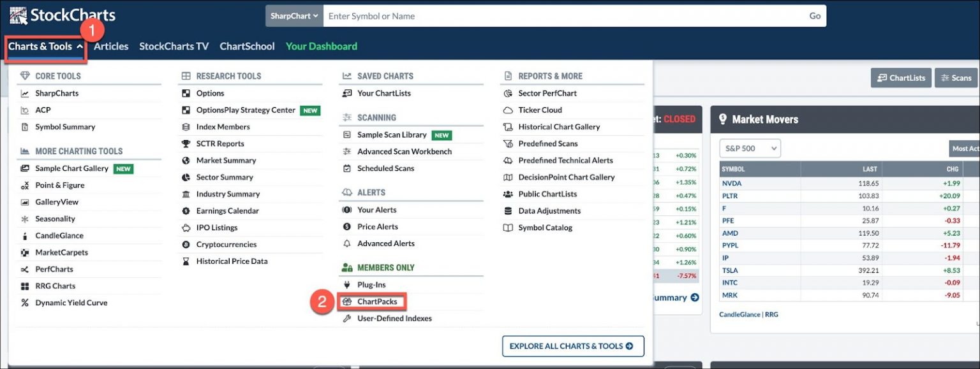The image size is (980, 369).
Task: Click the Options icon
Action: (x=186, y=94)
